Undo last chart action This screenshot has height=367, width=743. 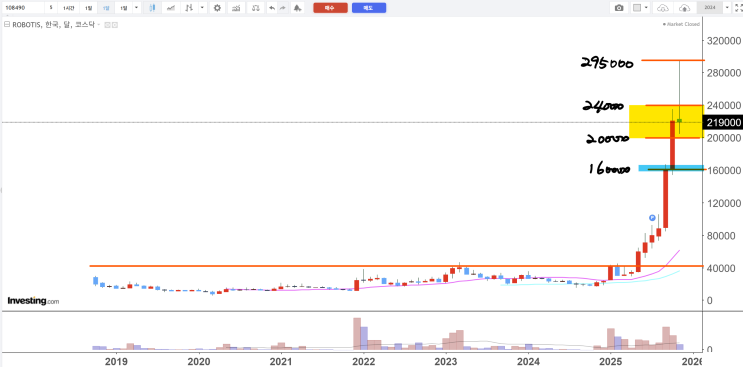coord(271,8)
